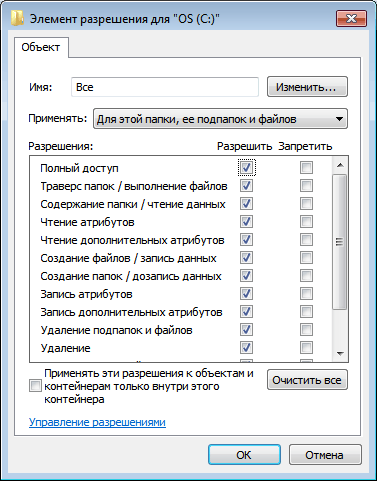Check Запретить for Запись атрибутов
377x481 pixels.
[306, 293]
